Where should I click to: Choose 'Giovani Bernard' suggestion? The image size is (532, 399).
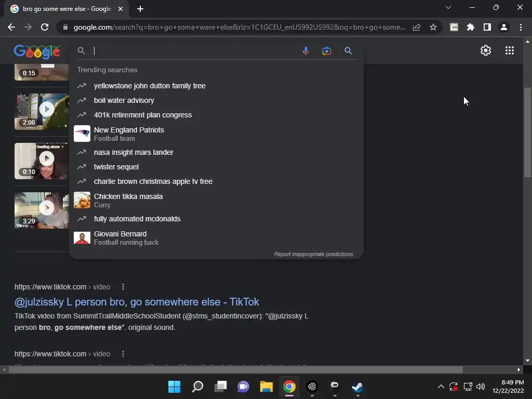[217, 238]
